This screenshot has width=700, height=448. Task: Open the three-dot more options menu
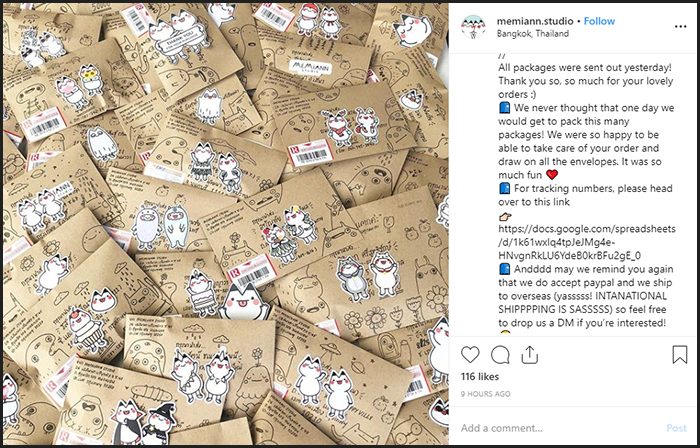680,27
